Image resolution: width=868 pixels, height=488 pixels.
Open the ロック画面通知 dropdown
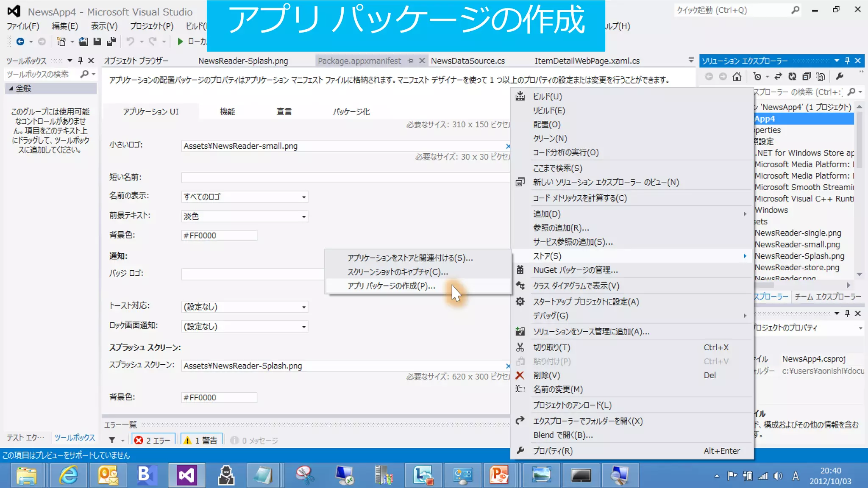click(303, 327)
